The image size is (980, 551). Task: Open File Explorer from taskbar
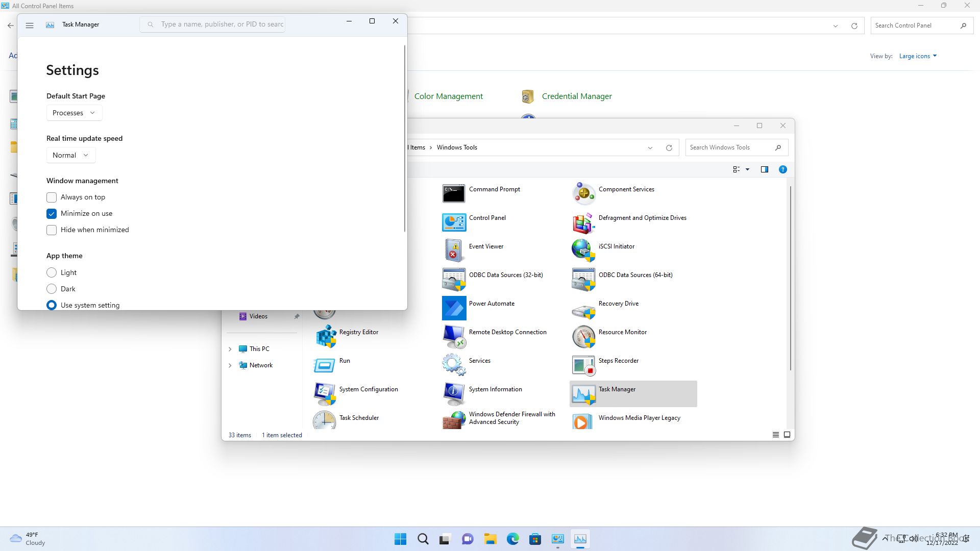pyautogui.click(x=491, y=539)
